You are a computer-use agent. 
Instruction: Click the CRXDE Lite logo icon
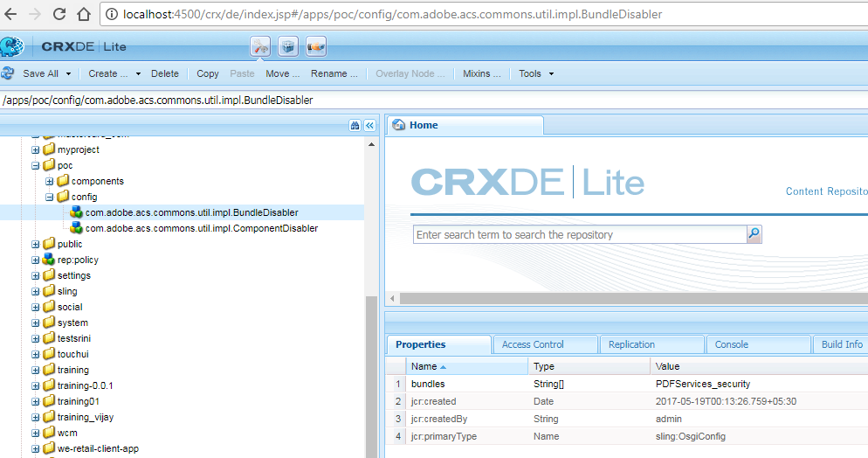[x=11, y=46]
